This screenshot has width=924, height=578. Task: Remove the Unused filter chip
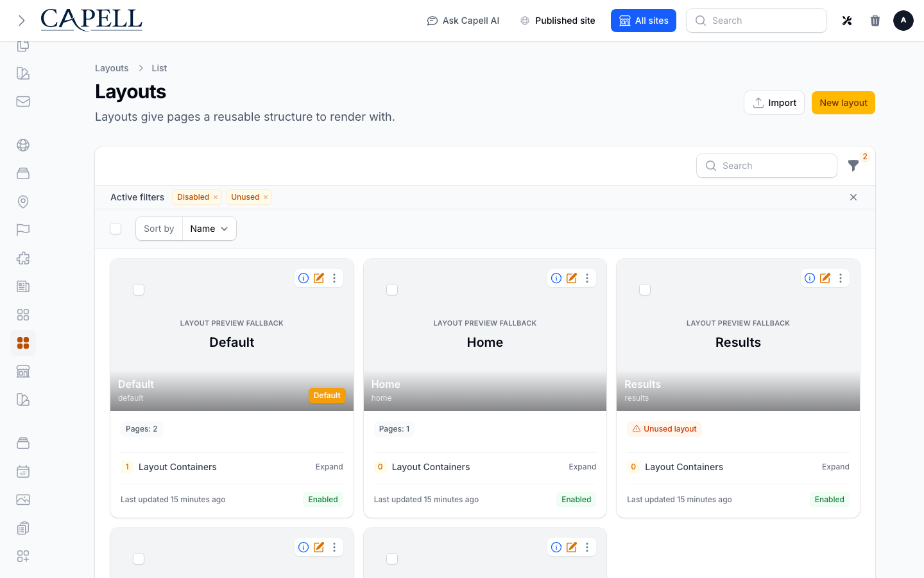click(266, 197)
